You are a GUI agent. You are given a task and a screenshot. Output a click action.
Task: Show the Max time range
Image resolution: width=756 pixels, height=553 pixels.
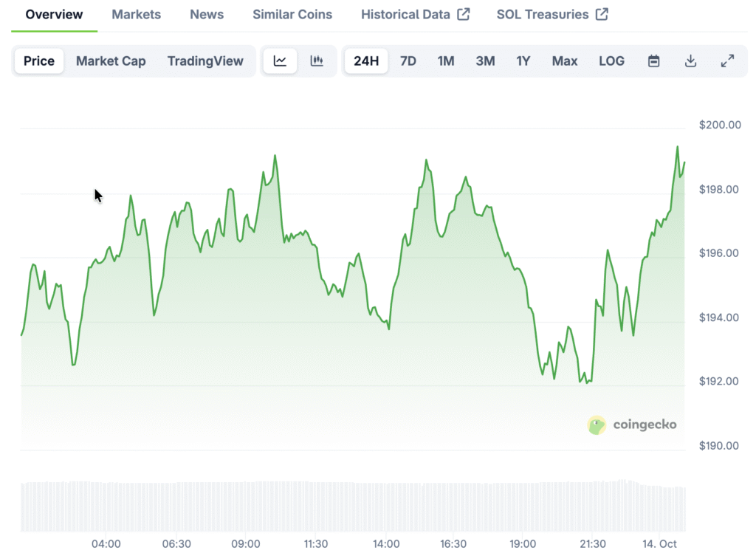click(x=565, y=61)
